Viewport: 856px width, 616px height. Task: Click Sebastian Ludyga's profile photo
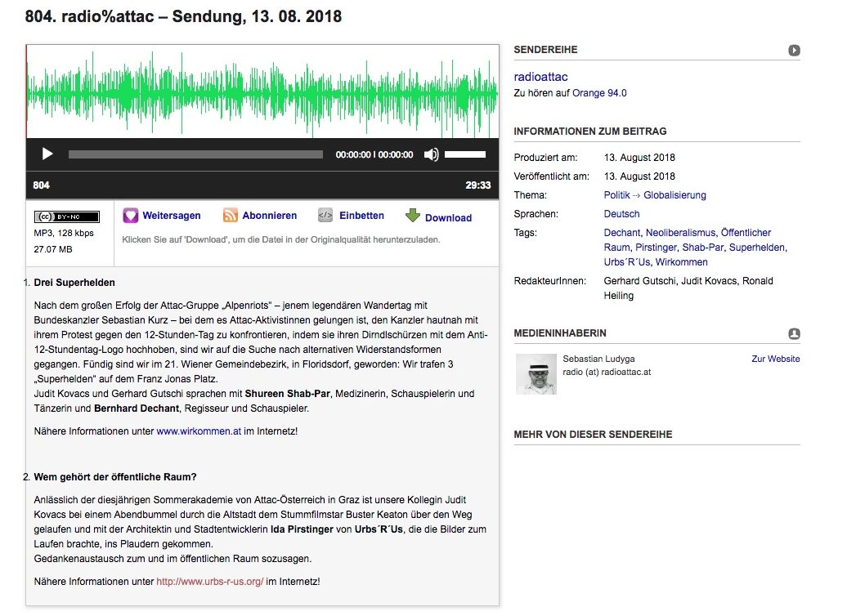536,374
